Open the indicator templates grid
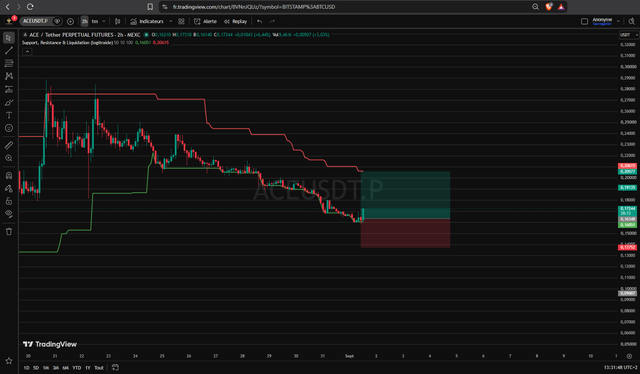640x374 pixels. point(181,21)
